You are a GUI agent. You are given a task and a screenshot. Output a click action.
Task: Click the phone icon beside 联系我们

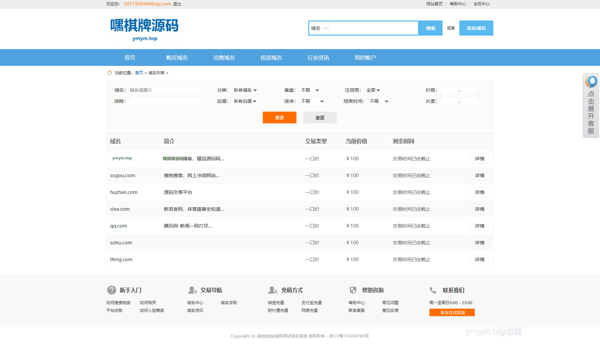tap(433, 290)
